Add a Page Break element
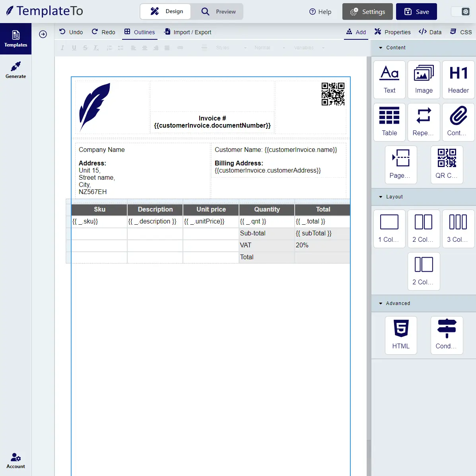 (x=401, y=165)
